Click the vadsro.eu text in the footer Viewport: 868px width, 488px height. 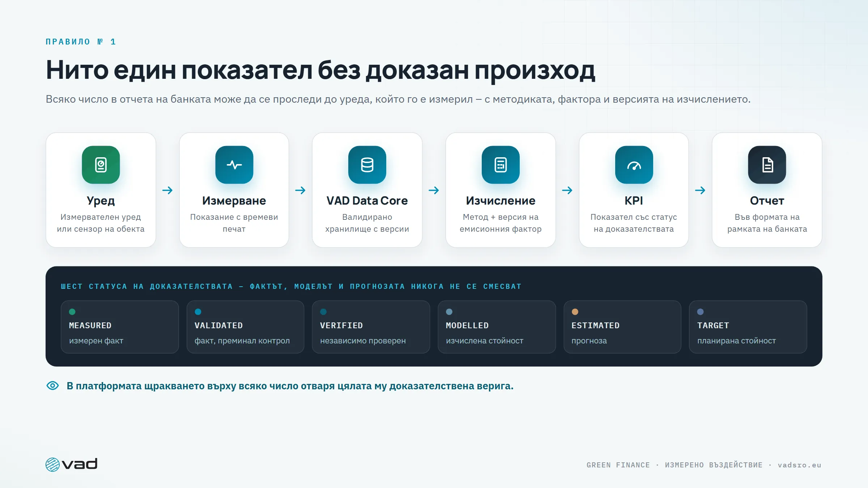[x=800, y=465]
